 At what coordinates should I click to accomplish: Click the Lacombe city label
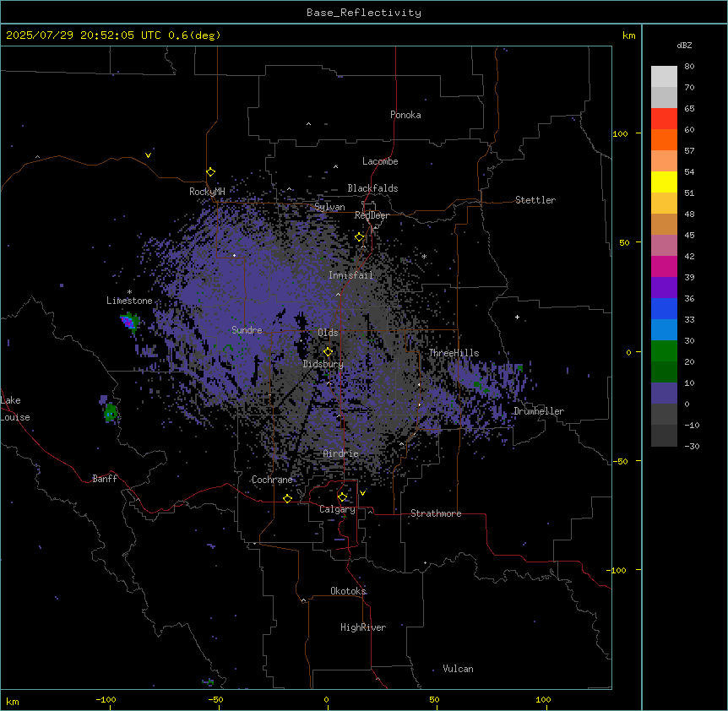pyautogui.click(x=380, y=161)
